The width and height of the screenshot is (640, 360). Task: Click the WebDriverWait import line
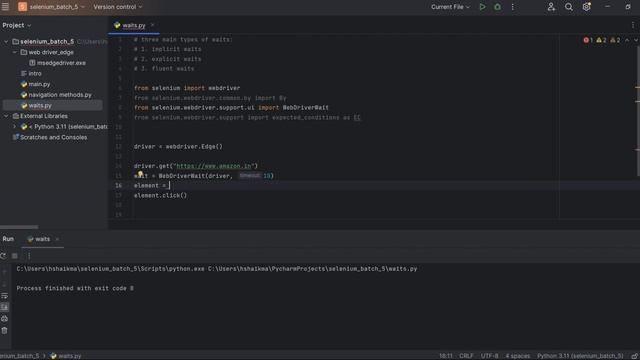(231, 108)
